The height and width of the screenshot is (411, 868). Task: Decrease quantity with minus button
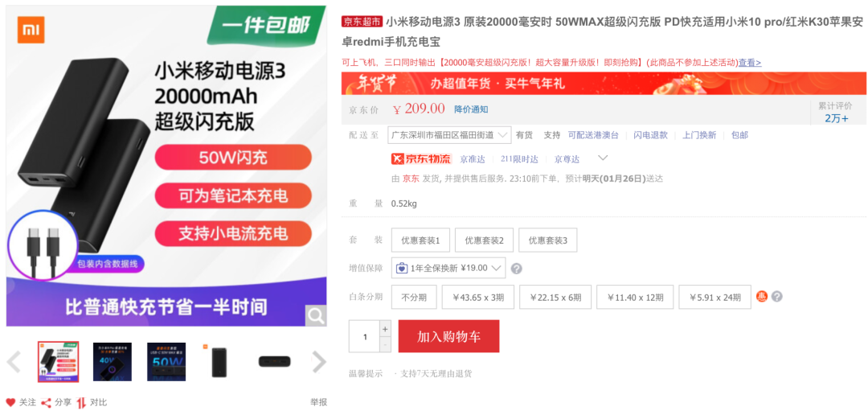[x=385, y=344]
